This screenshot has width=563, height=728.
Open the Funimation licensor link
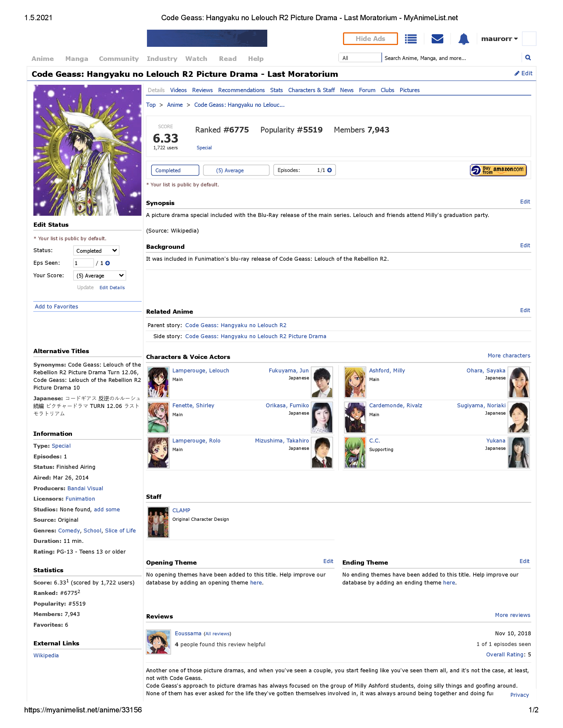(x=81, y=499)
